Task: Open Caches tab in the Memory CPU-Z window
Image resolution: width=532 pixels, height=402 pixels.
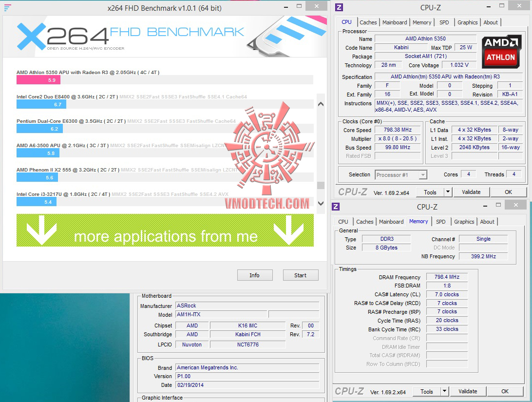Action: click(x=365, y=222)
